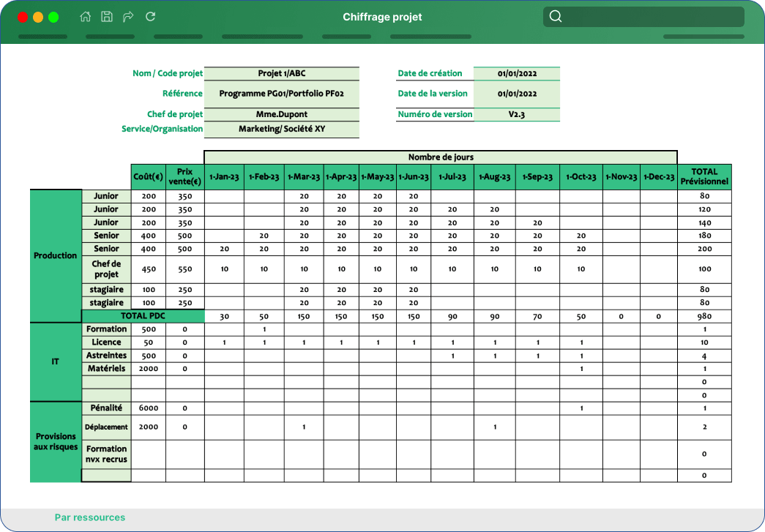Switch to the 'Par ressources' tab
This screenshot has width=765, height=532.
(x=89, y=517)
